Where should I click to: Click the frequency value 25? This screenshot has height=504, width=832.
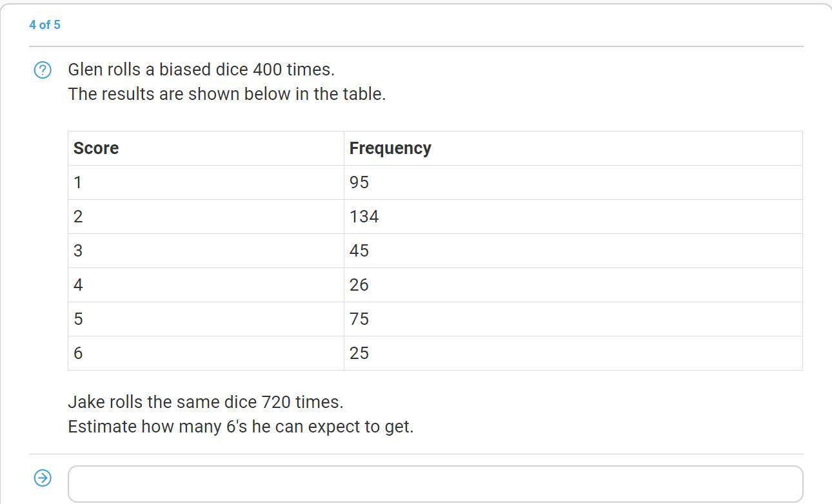coord(359,353)
